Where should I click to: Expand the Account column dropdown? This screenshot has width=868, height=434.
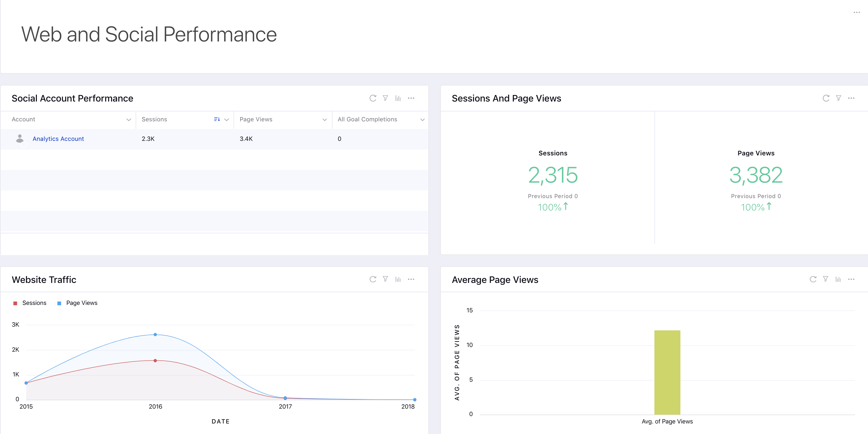[x=129, y=119]
